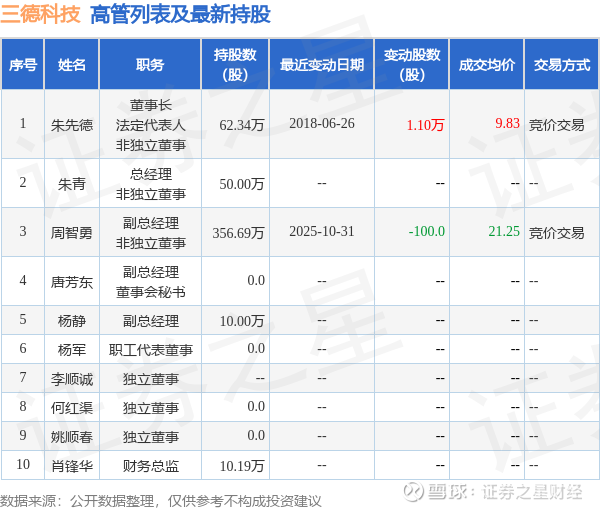Click the green 21.25 average price

[x=504, y=231]
